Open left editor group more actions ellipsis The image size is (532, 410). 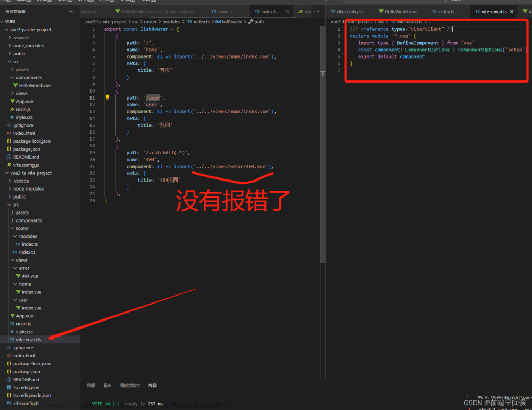coord(317,12)
